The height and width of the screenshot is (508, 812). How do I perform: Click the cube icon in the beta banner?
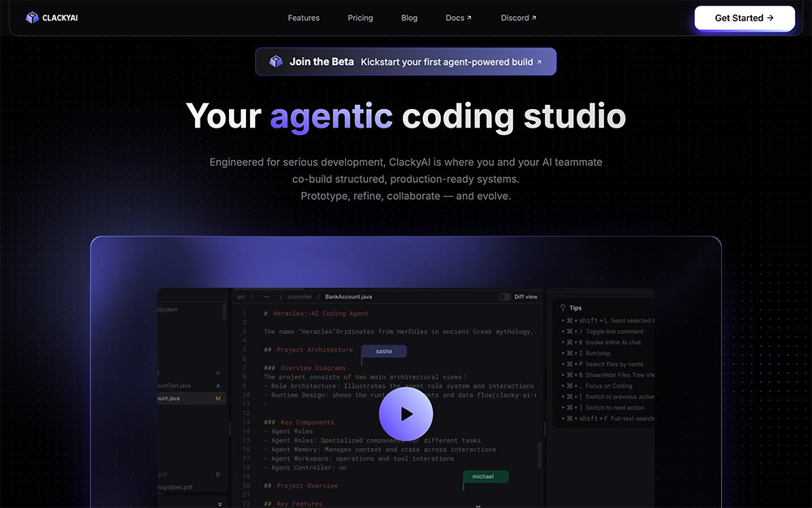(x=276, y=62)
